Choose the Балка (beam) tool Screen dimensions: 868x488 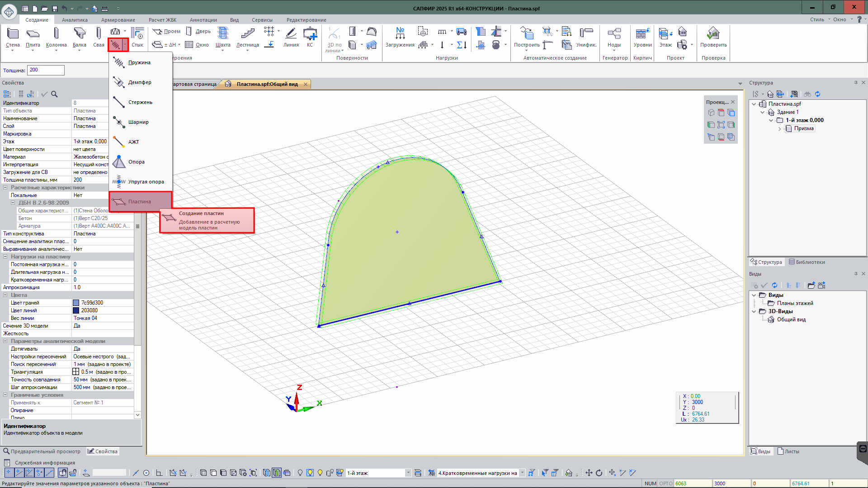(x=79, y=34)
